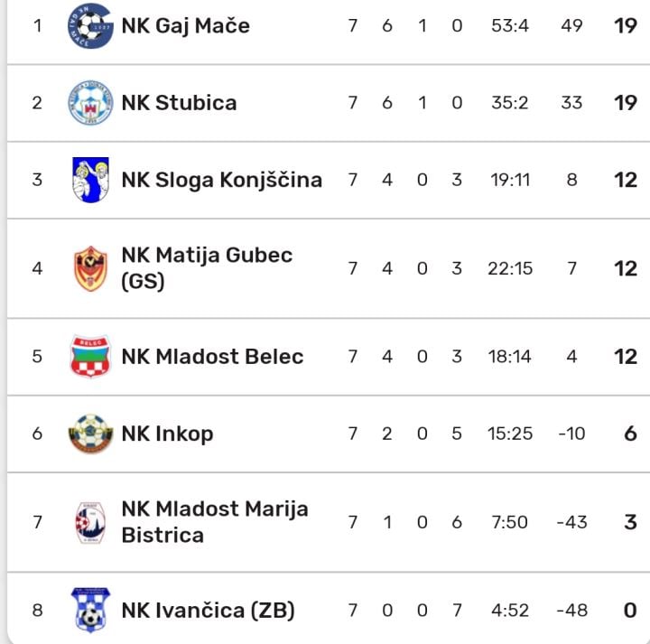
Task: Open the NK Inkop team link
Action: click(x=167, y=434)
